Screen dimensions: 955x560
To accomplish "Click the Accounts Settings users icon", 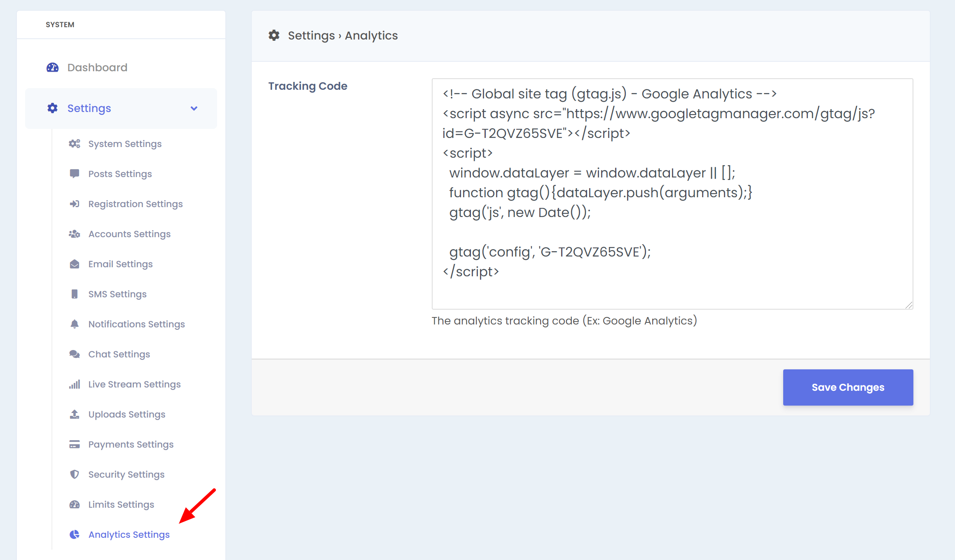I will point(75,234).
